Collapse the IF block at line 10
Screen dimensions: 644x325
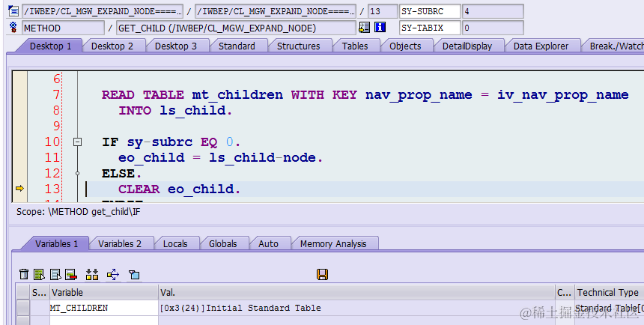[77, 142]
